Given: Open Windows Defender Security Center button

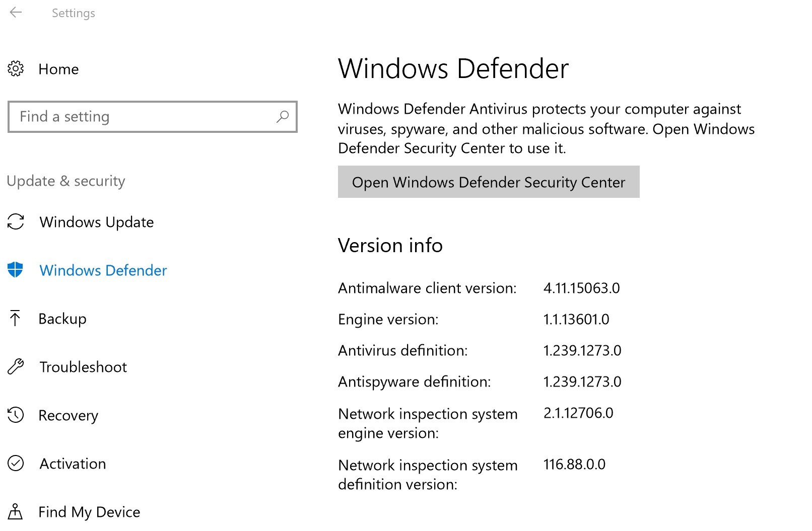Looking at the screenshot, I should tap(489, 182).
